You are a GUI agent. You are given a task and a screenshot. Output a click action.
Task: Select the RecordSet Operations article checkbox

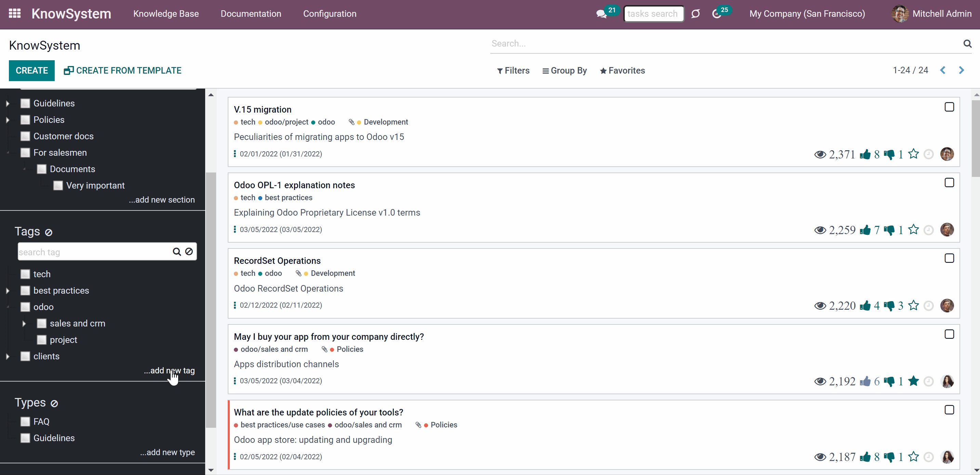pyautogui.click(x=949, y=258)
